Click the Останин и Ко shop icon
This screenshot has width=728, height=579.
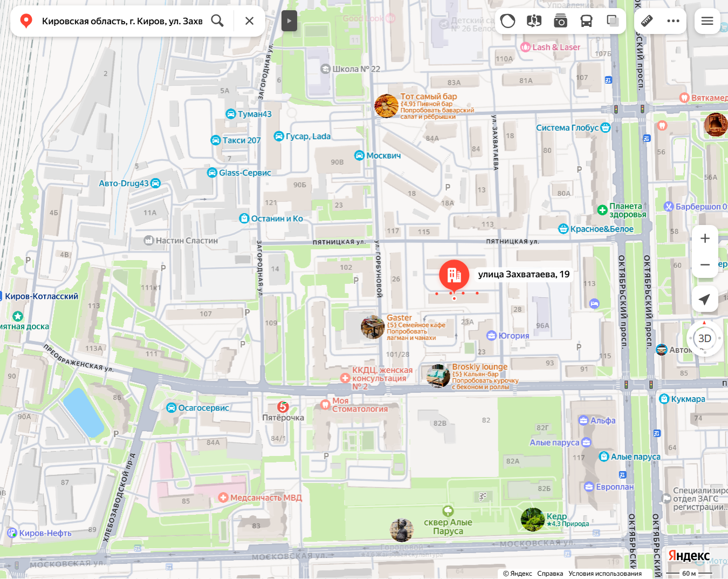pyautogui.click(x=244, y=219)
